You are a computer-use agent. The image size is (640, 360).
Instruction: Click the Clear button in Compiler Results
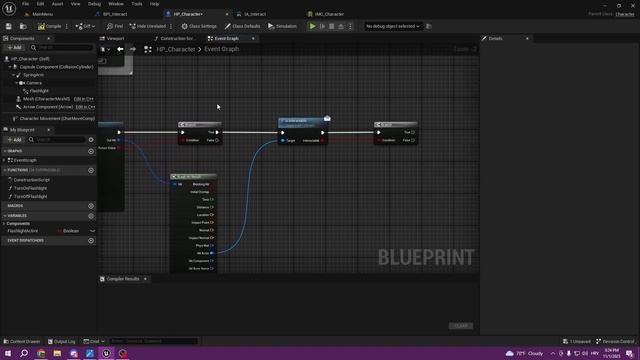[x=461, y=326]
